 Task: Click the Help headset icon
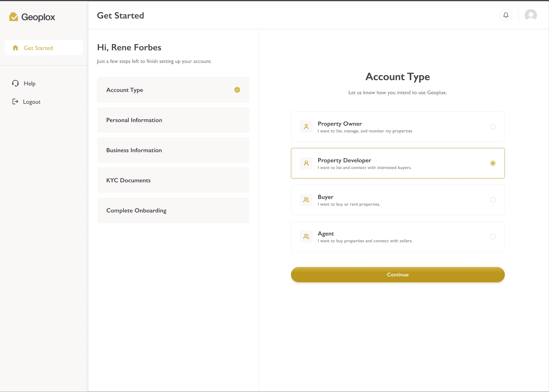[15, 83]
